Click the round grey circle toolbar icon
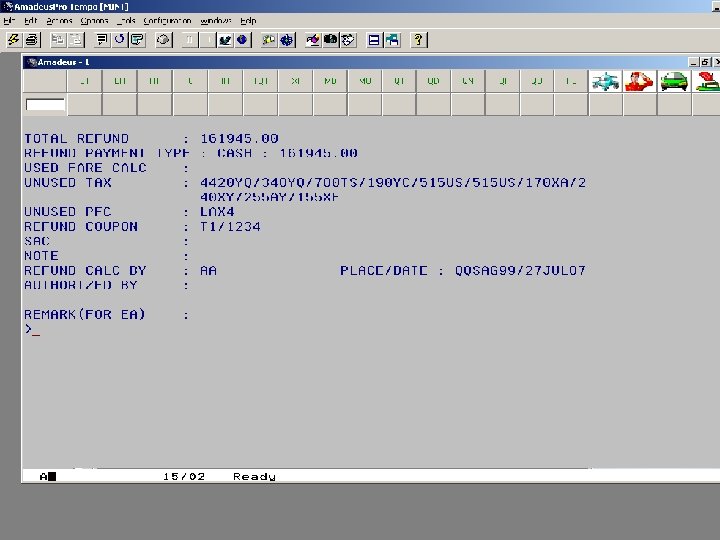Screen dimensions: 720x540 click(x=163, y=40)
